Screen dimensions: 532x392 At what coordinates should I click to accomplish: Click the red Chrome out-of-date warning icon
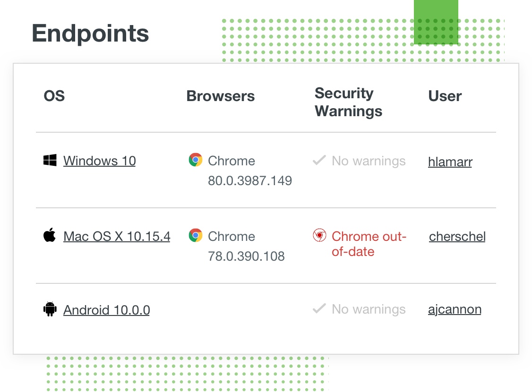tap(319, 236)
